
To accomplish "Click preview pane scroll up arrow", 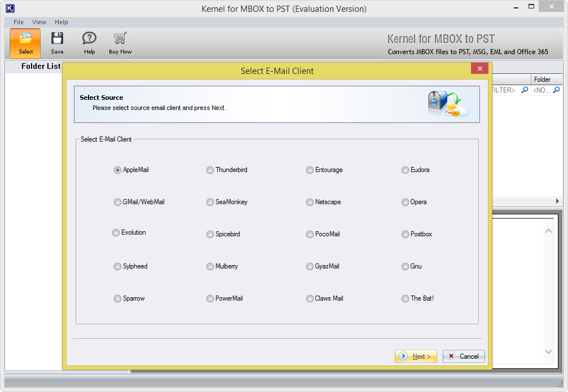I will point(548,231).
